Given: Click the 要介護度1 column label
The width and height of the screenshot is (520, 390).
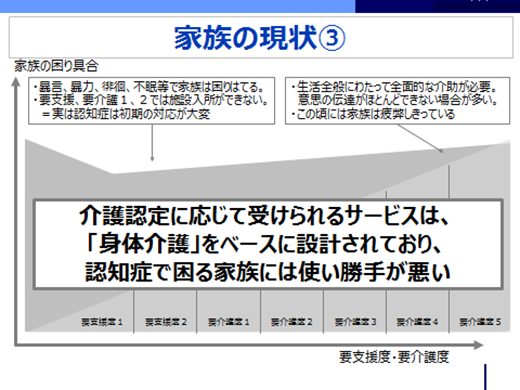Looking at the screenshot, I should pos(229,322).
